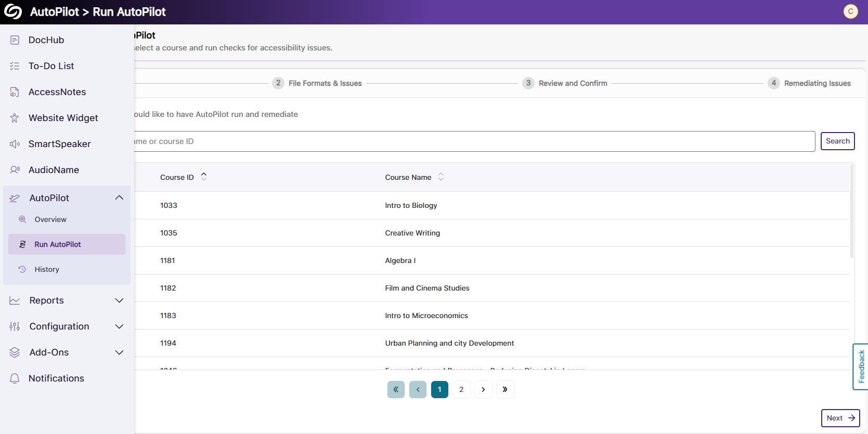Select the Intro to Biology course row

[x=411, y=205]
